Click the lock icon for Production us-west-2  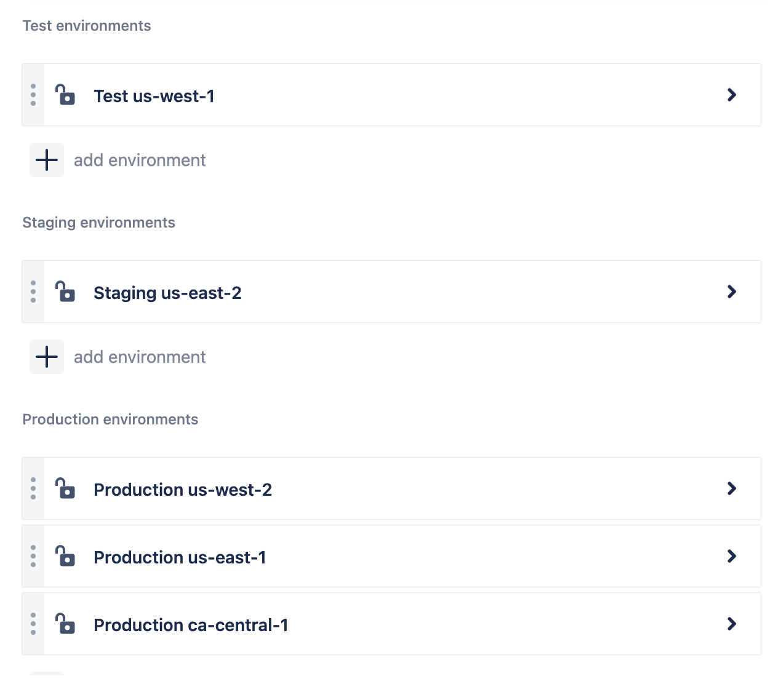[x=65, y=489]
